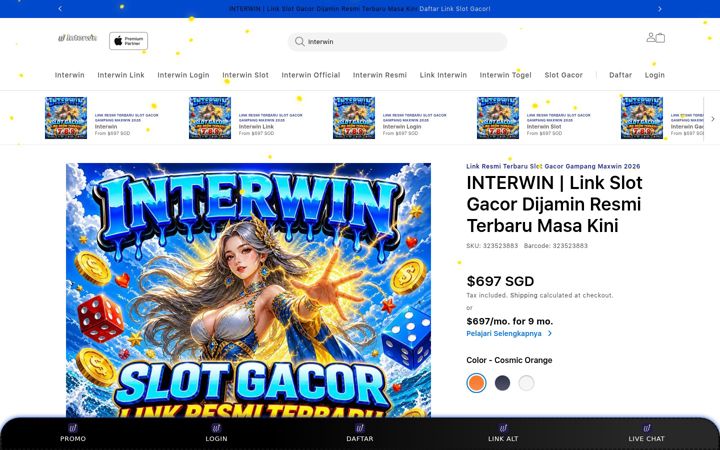720x450 pixels.
Task: Click the Barcode: 323523883 text
Action: 556,246
